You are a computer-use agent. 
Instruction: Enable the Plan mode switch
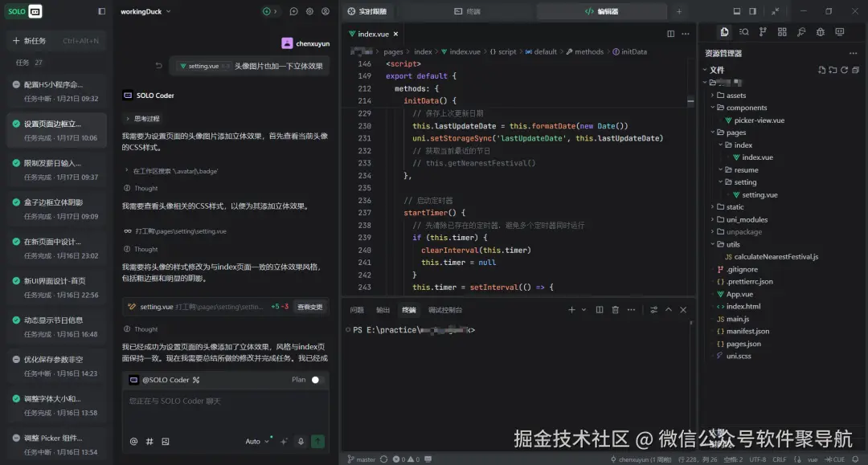click(x=316, y=380)
